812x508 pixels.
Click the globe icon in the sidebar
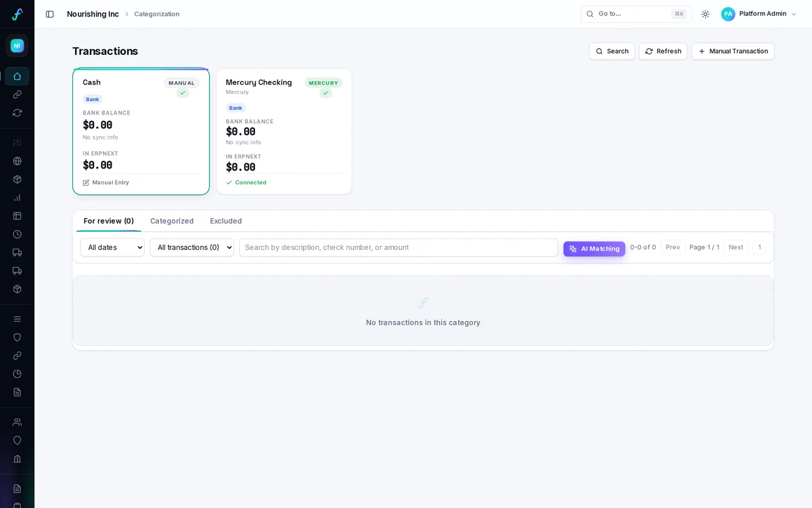(17, 161)
